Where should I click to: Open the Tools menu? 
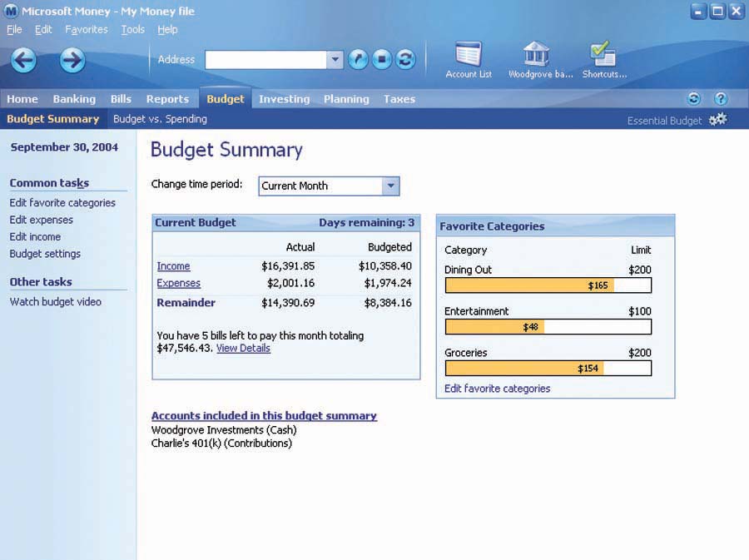pos(133,30)
